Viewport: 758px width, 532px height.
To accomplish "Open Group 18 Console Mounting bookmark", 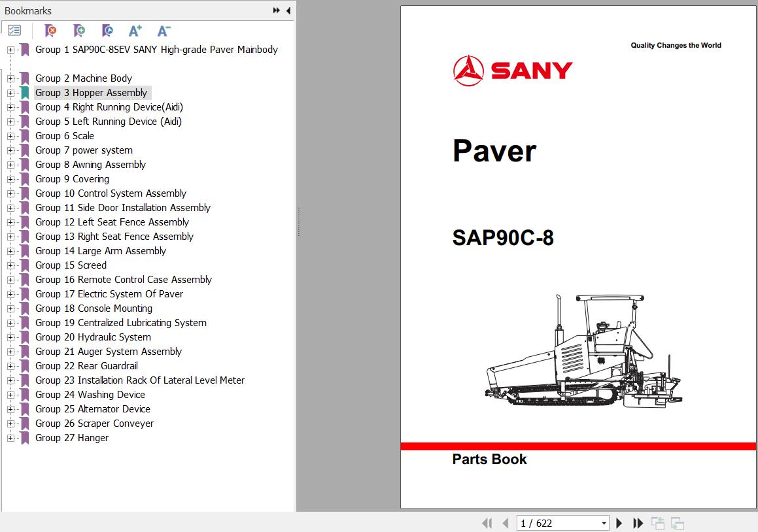I will tap(94, 308).
